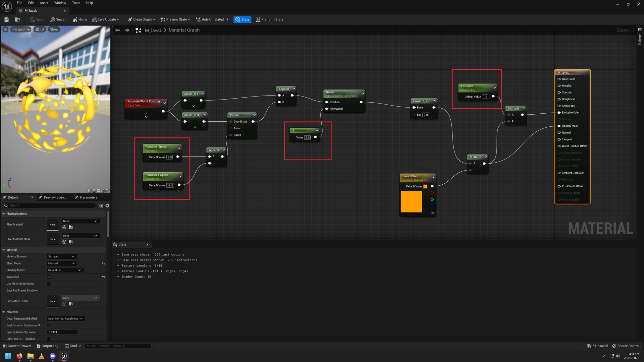Open Details panel settings gear

[x=107, y=205]
